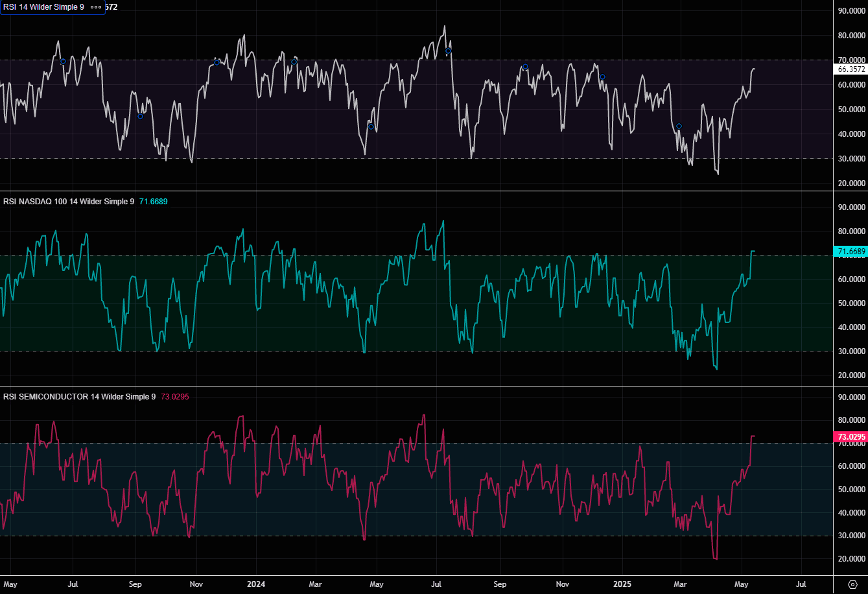Click the white 66.3572 price axis label
Screen dimensions: 868x594
(x=850, y=69)
